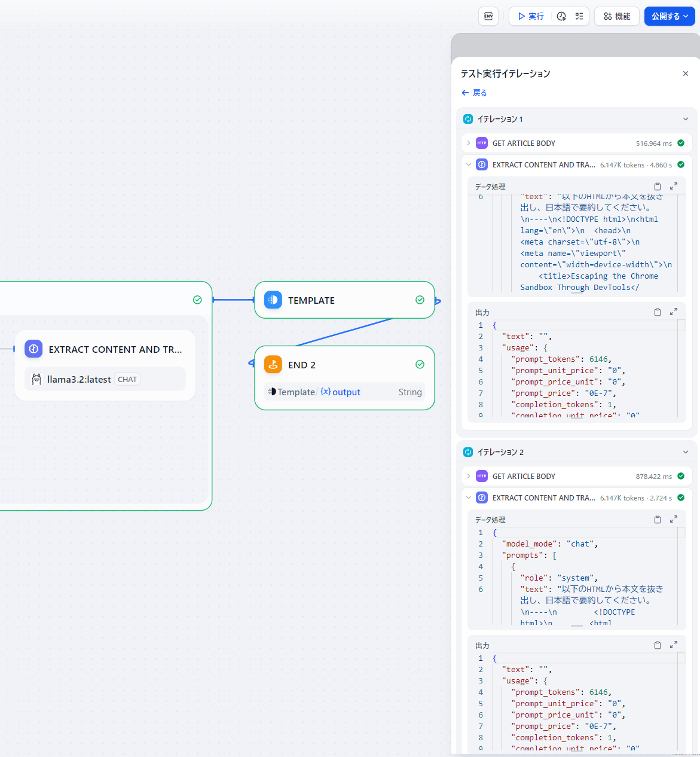Click the EXTRACT CONTENT node LLM icon
Screen dimensions: 700x757
pyautogui.click(x=33, y=349)
